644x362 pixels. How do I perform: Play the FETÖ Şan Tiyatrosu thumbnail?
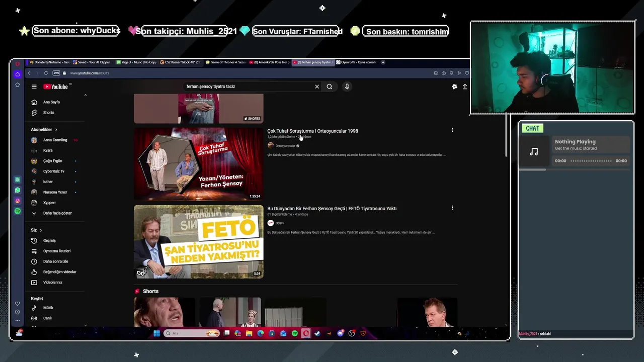[x=198, y=242]
